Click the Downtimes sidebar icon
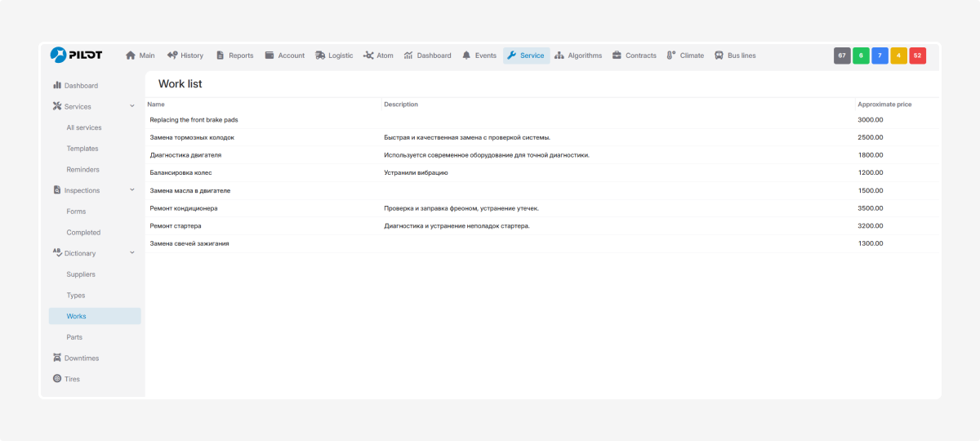The width and height of the screenshot is (980, 441). pos(57,358)
